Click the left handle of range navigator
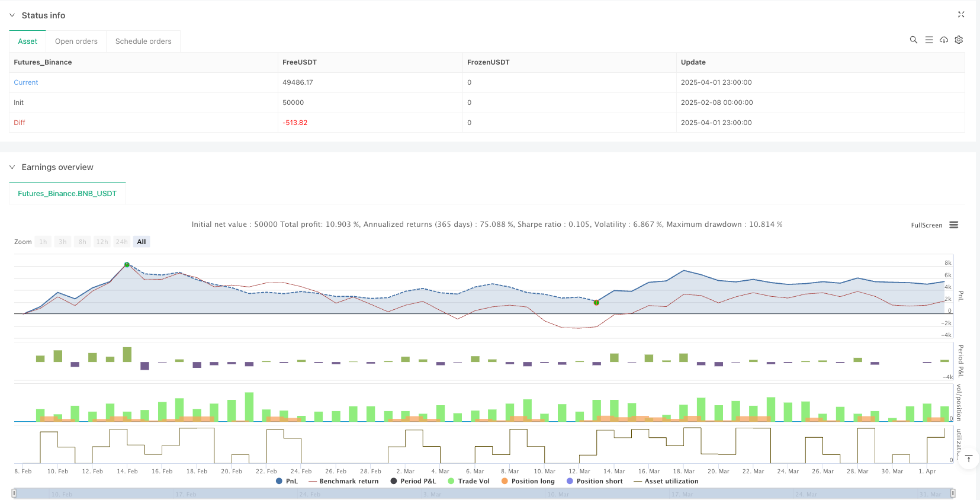The image size is (980, 500). point(14,493)
